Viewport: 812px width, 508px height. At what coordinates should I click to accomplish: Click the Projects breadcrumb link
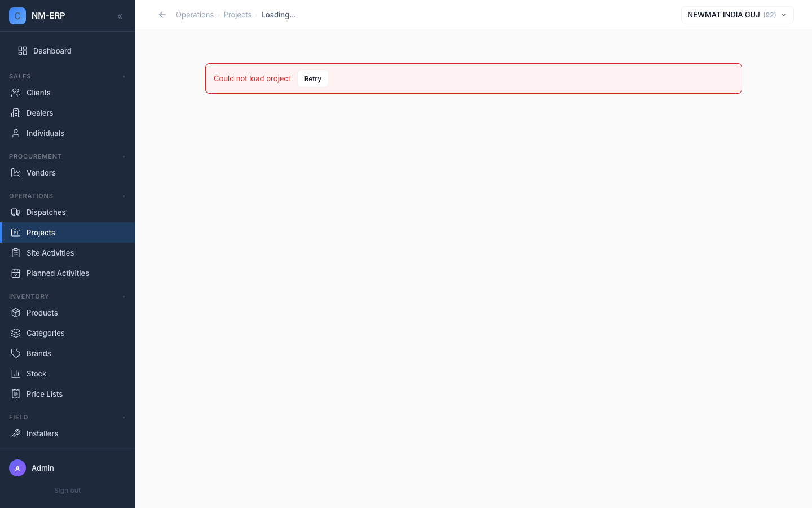click(x=237, y=15)
